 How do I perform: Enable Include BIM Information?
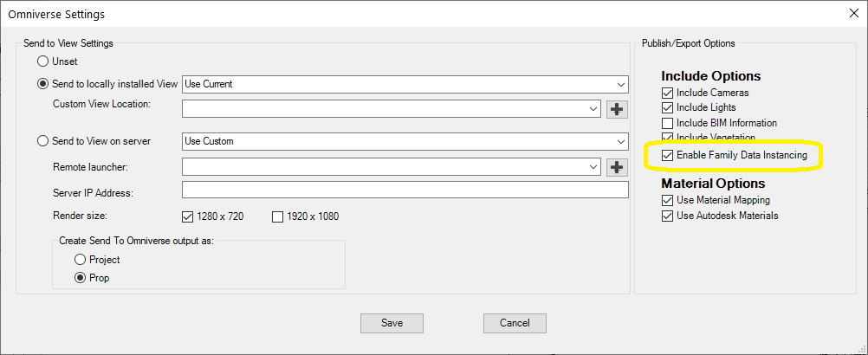pyautogui.click(x=667, y=123)
